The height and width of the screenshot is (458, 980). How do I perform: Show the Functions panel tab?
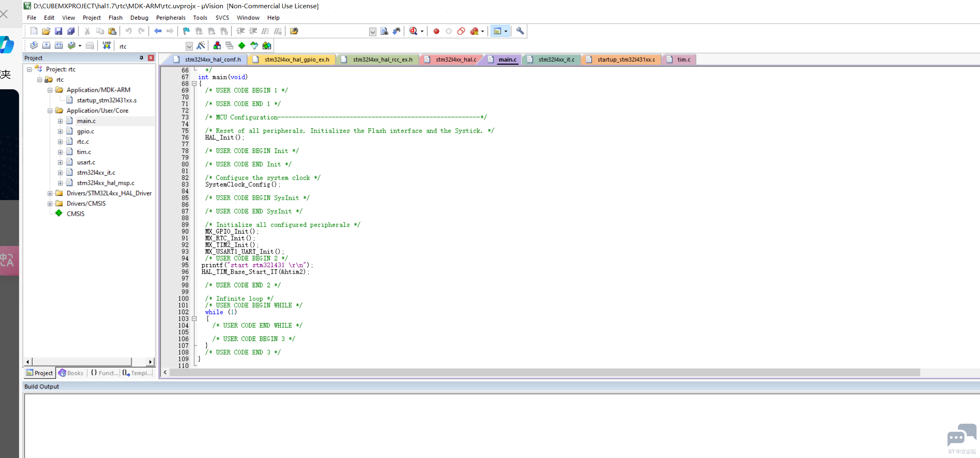(x=104, y=373)
